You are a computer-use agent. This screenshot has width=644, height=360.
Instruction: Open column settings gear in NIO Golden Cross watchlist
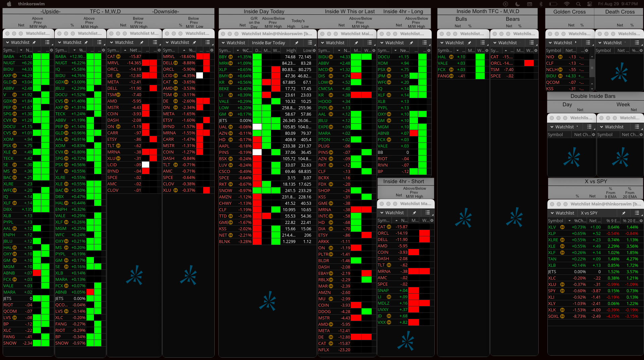coord(587,51)
